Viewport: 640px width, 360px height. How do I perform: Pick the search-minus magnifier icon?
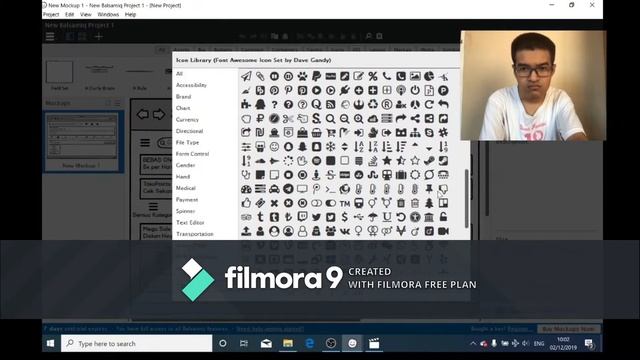tap(344, 119)
